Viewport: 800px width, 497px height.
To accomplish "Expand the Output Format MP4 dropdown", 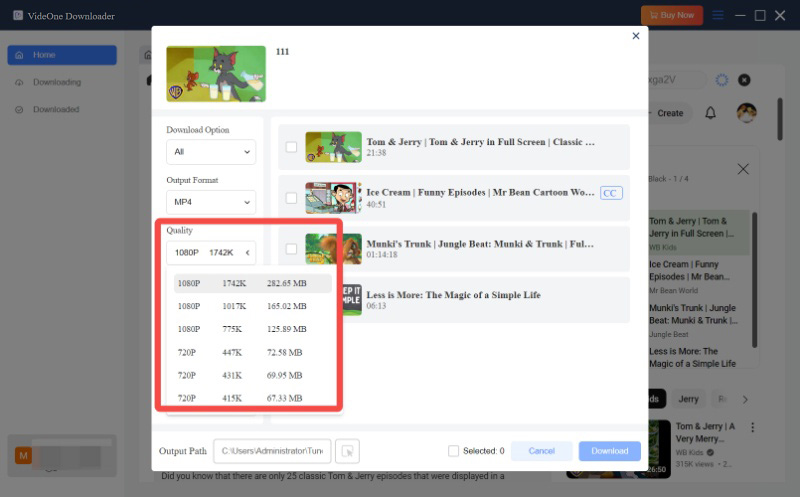I will point(211,202).
